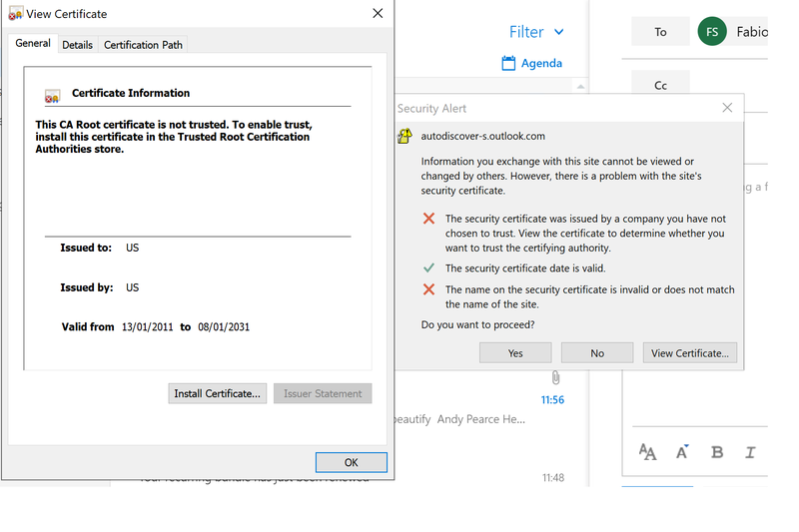Select the General tab
Screen dimensions: 799x532
33,44
